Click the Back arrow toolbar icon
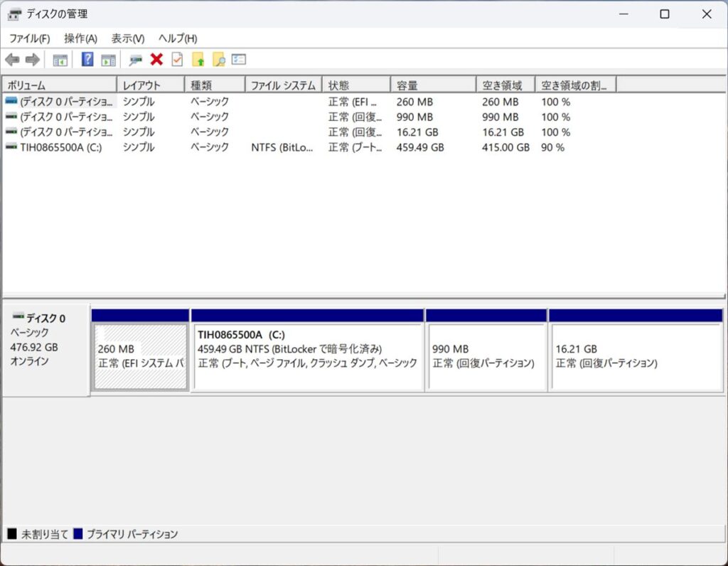 click(12, 60)
